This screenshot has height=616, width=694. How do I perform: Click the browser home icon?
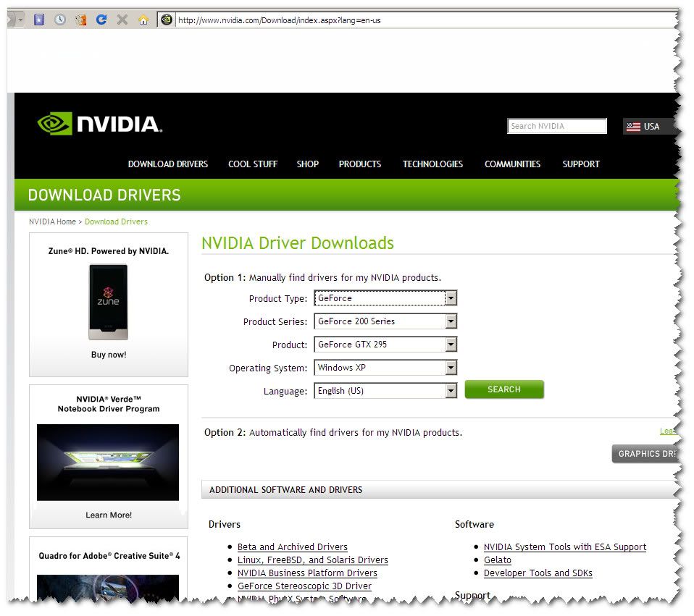[x=143, y=20]
